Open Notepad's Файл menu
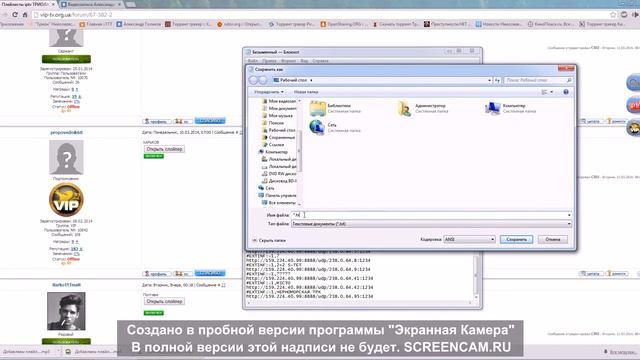Image resolution: width=640 pixels, height=360 pixels. coord(253,61)
